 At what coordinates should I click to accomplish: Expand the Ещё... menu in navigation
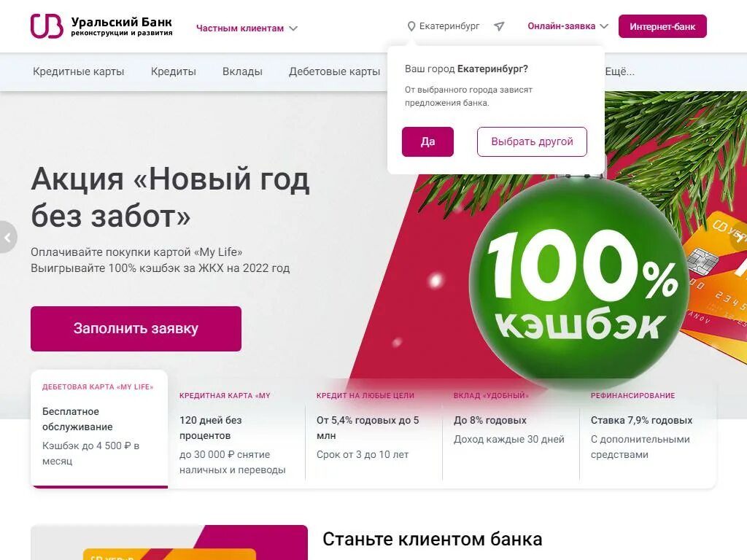[x=619, y=71]
